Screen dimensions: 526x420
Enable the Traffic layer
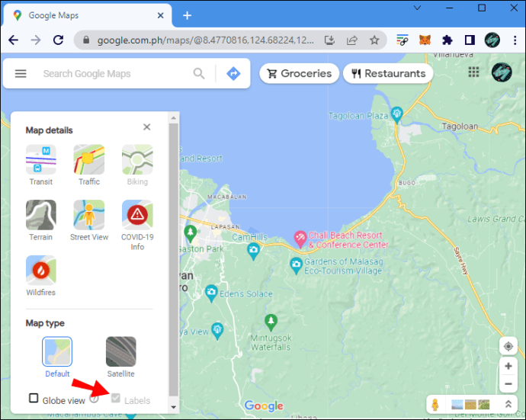pyautogui.click(x=89, y=165)
